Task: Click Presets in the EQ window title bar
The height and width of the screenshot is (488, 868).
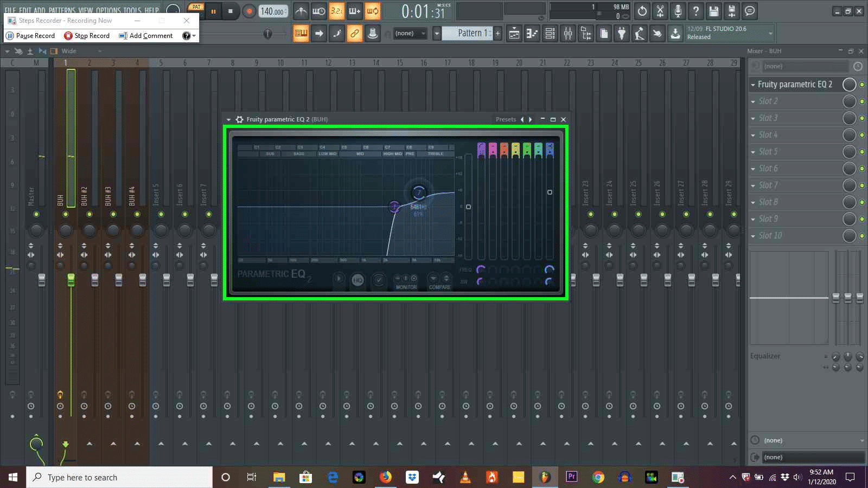Action: click(x=506, y=119)
